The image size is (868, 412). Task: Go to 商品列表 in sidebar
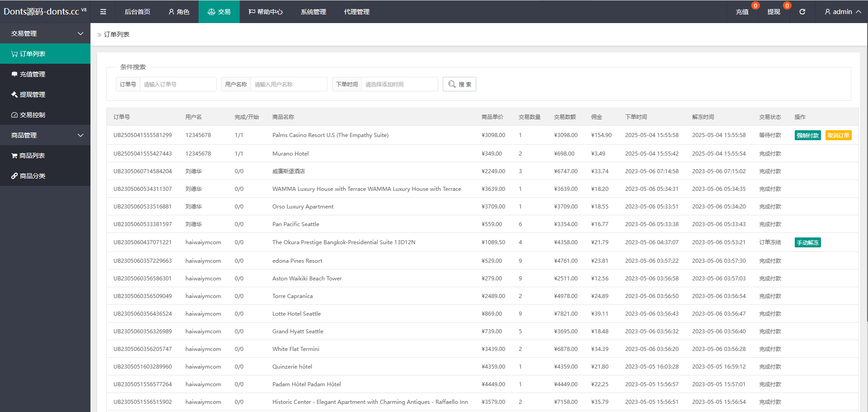(45, 156)
